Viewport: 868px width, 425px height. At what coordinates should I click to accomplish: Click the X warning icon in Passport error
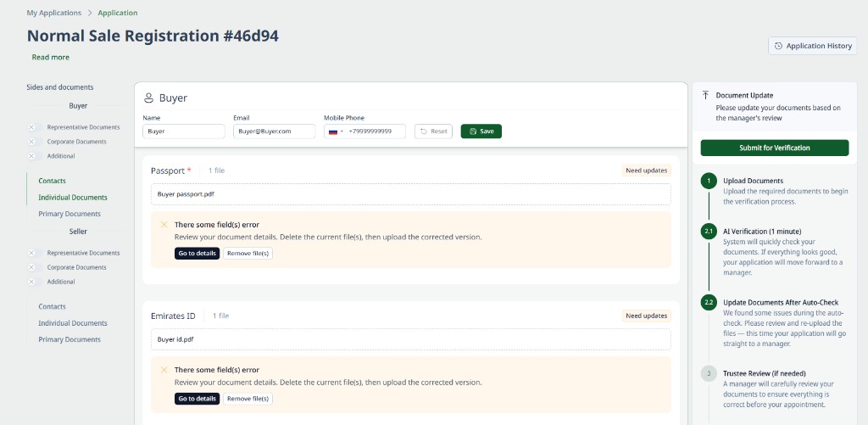(x=164, y=225)
